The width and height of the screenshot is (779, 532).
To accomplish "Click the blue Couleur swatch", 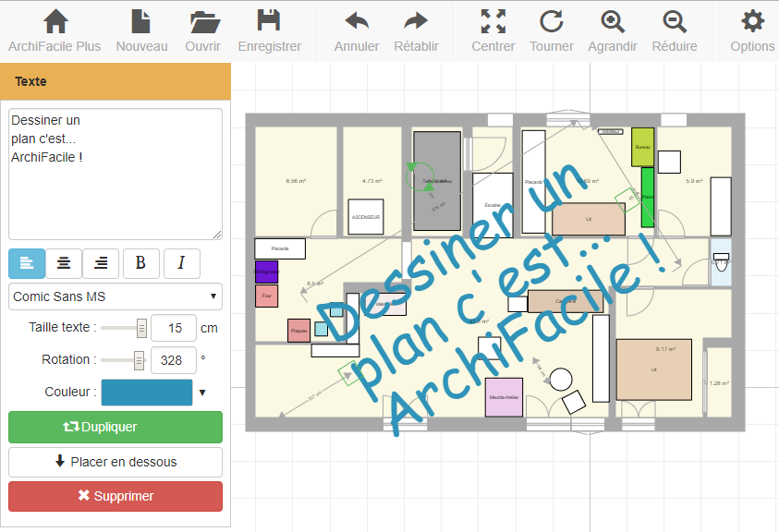I will pos(147,393).
